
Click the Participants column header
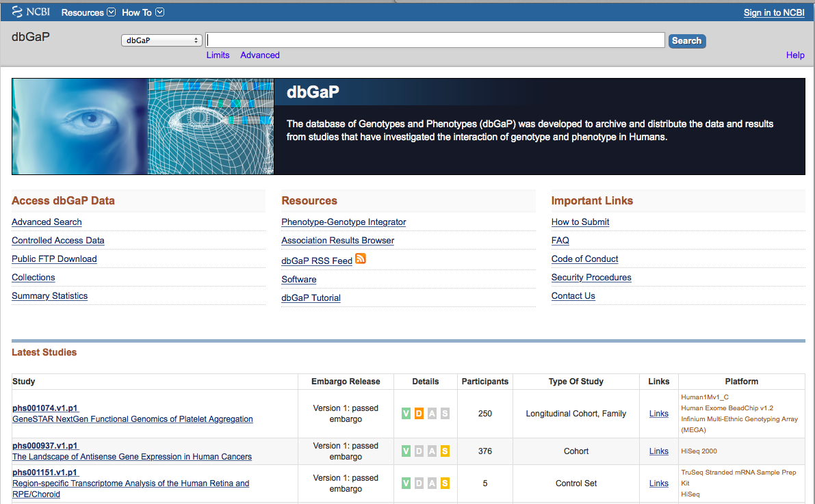pyautogui.click(x=485, y=382)
